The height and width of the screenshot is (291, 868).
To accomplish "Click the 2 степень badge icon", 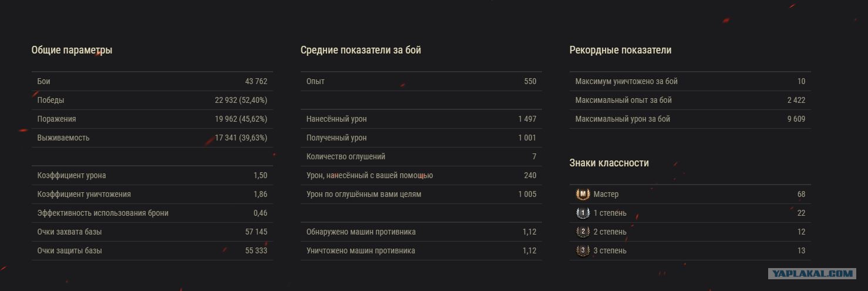I will (x=583, y=232).
